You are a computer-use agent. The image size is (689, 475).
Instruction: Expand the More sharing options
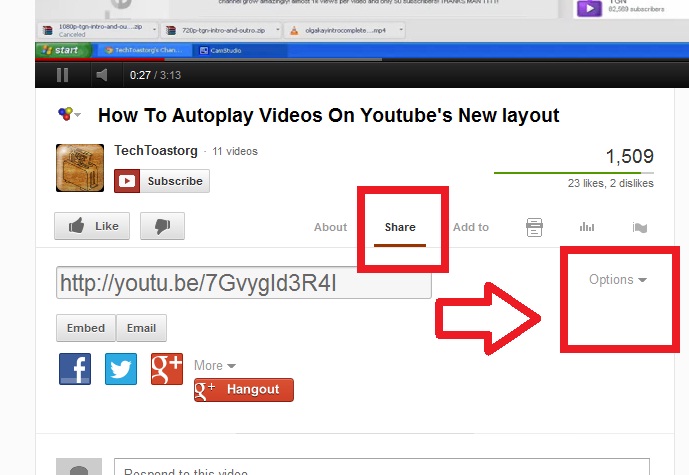pyautogui.click(x=215, y=366)
